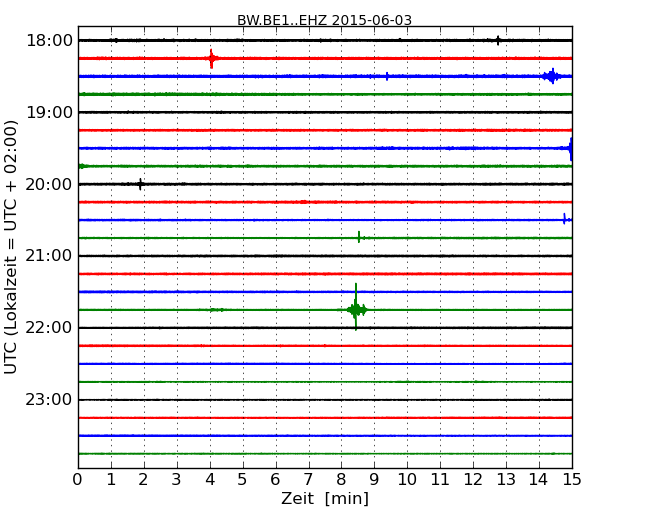Image resolution: width=650 pixels, height=520 pixels.
Task: Select the 21:00 time label
Action: tap(49, 256)
